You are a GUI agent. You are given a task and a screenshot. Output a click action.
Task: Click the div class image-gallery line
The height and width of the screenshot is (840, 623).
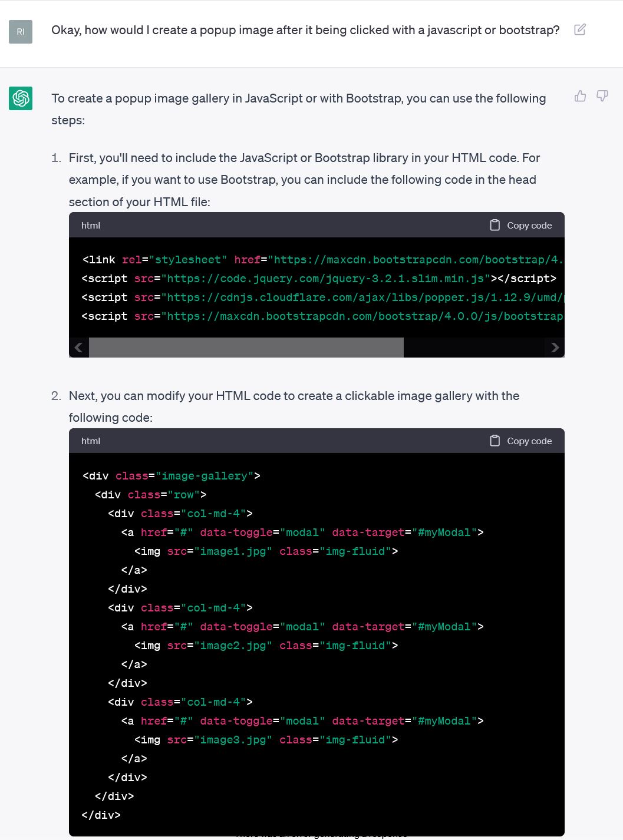(171, 476)
